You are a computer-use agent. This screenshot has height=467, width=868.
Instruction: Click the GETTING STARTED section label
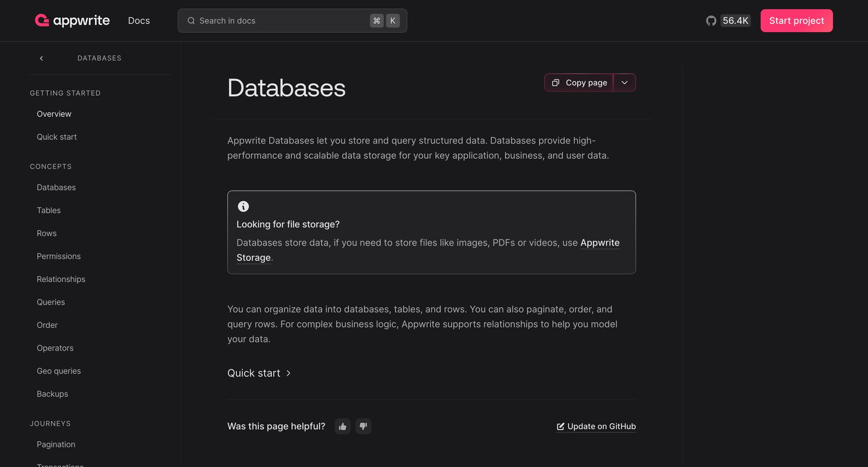coord(65,93)
